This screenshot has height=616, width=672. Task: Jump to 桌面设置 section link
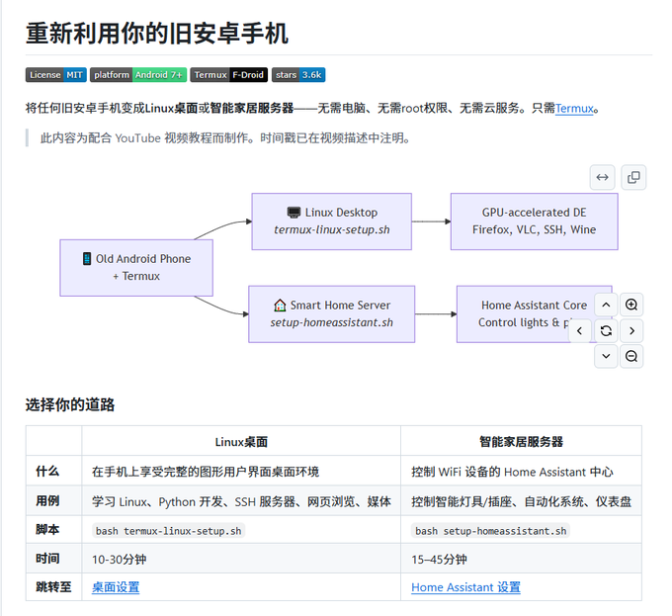(116, 587)
